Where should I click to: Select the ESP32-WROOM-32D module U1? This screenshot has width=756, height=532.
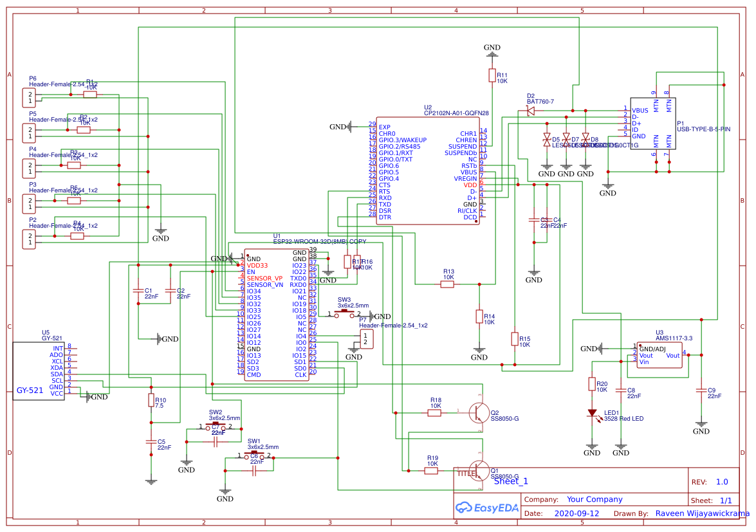click(276, 315)
